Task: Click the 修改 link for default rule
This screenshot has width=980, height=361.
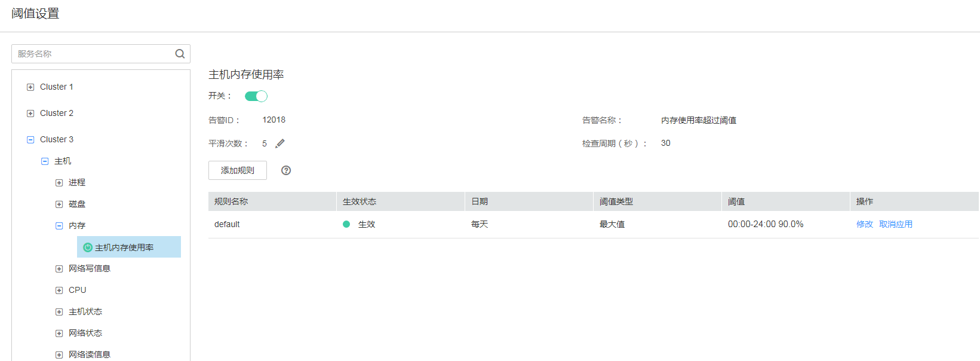Action: pyautogui.click(x=864, y=225)
